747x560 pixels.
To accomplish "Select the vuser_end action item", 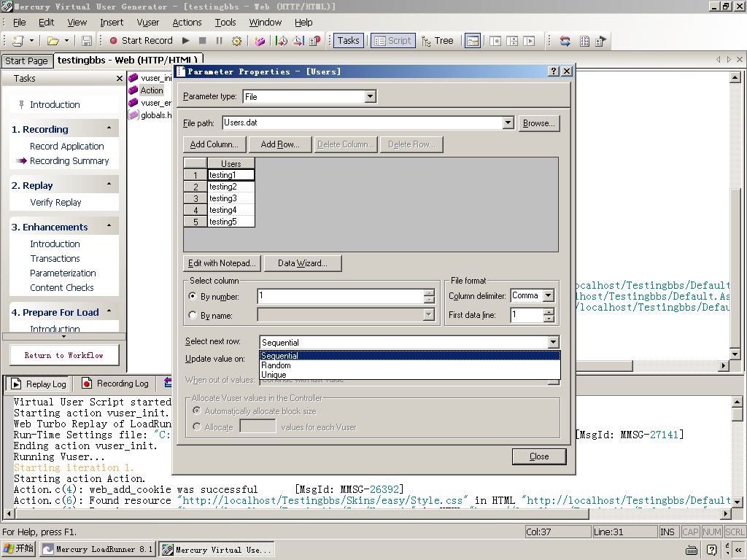I will point(155,102).
